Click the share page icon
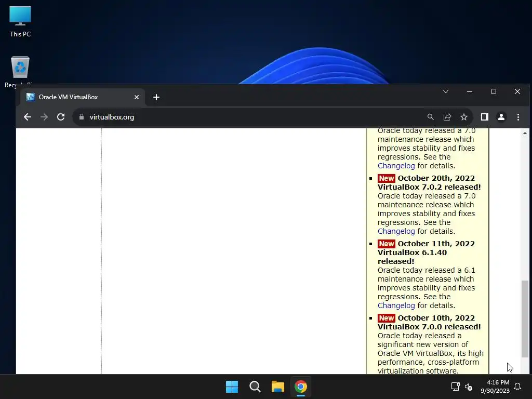This screenshot has height=399, width=532. [x=447, y=117]
